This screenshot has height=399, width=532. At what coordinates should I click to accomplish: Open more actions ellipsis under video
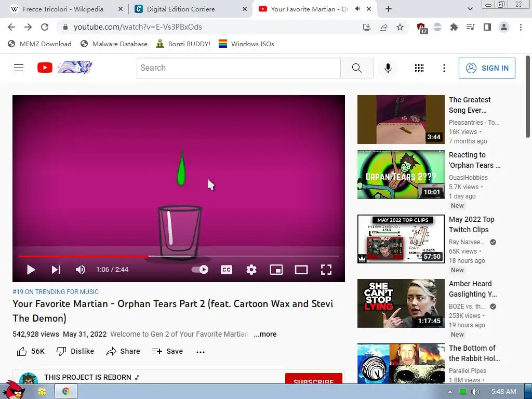coord(201,352)
